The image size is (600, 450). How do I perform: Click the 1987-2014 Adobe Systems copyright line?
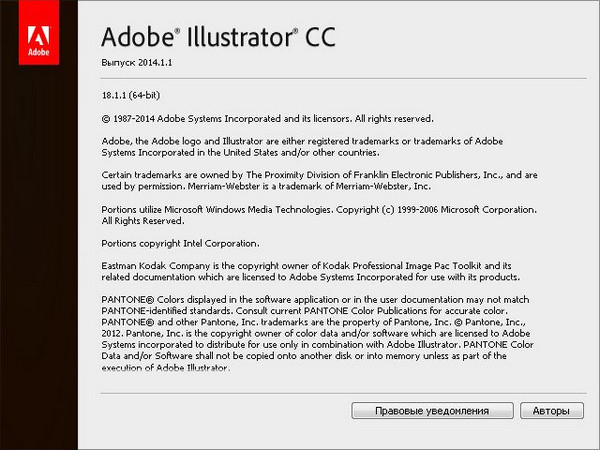266,118
